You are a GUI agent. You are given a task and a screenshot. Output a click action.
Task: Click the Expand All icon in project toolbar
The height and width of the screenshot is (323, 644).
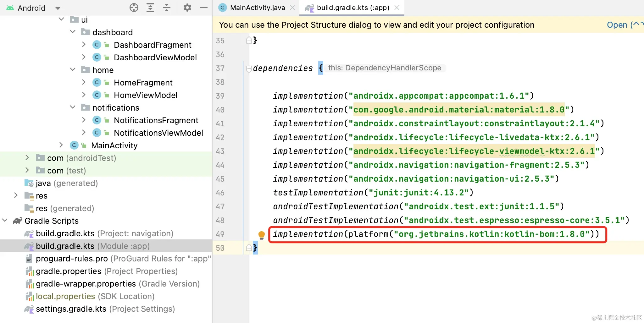click(x=150, y=8)
